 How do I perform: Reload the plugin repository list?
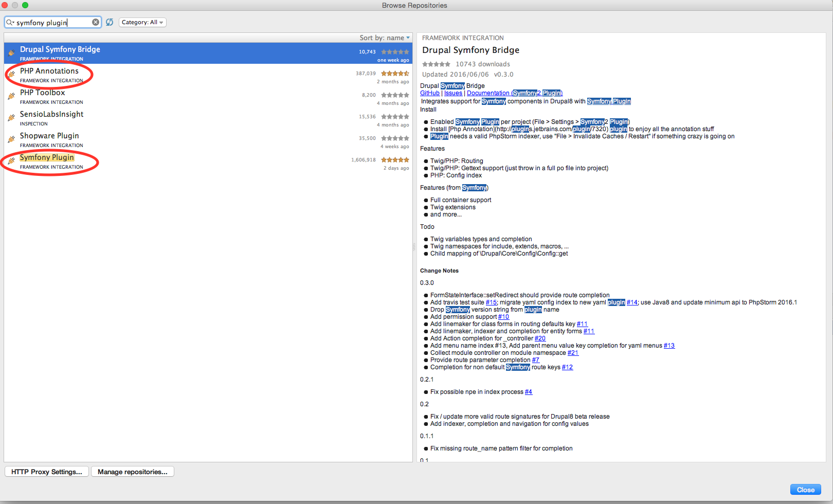coord(110,22)
